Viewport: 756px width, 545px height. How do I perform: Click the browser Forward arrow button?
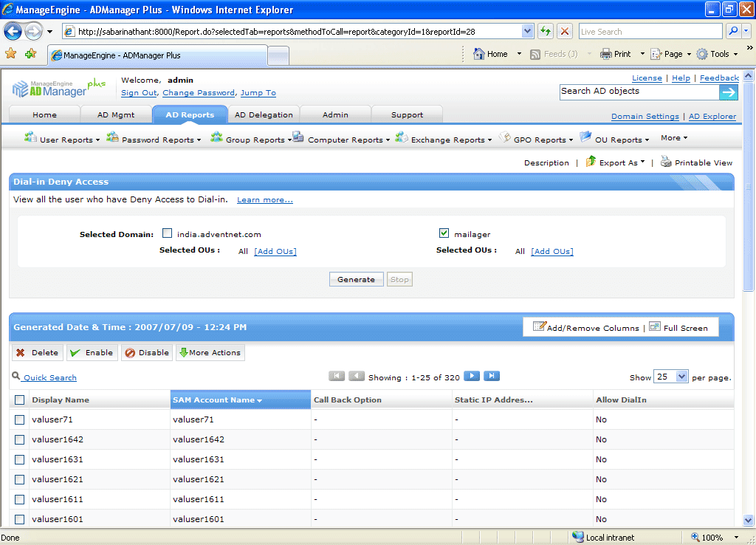click(x=33, y=32)
